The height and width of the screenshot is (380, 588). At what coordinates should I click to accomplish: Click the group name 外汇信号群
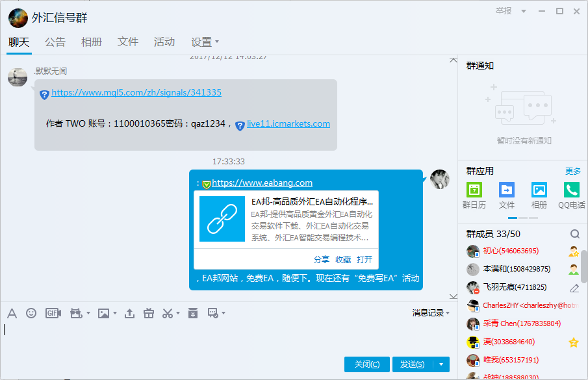pyautogui.click(x=60, y=18)
